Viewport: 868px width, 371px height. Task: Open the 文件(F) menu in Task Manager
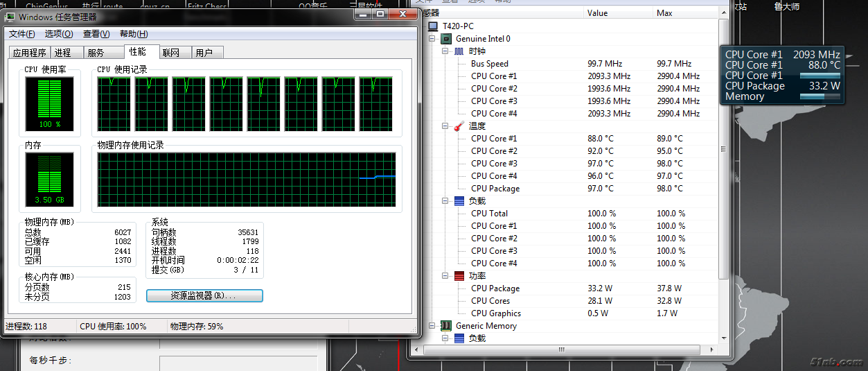click(x=21, y=34)
